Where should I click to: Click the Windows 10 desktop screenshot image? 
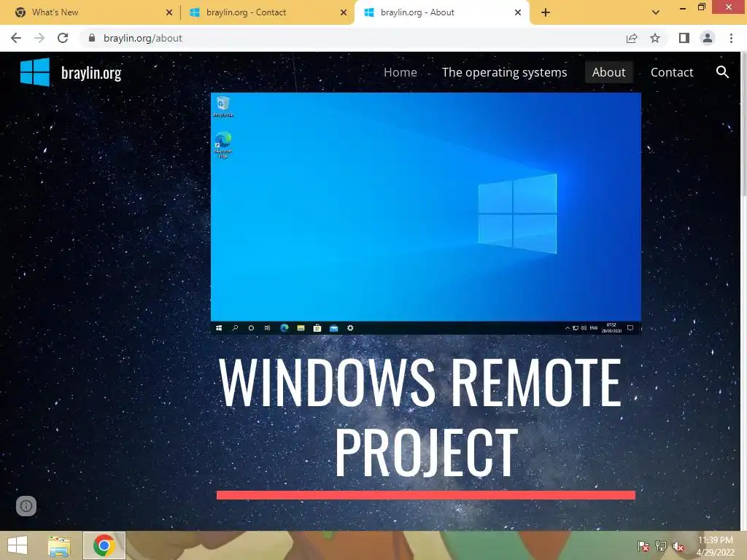(x=426, y=214)
